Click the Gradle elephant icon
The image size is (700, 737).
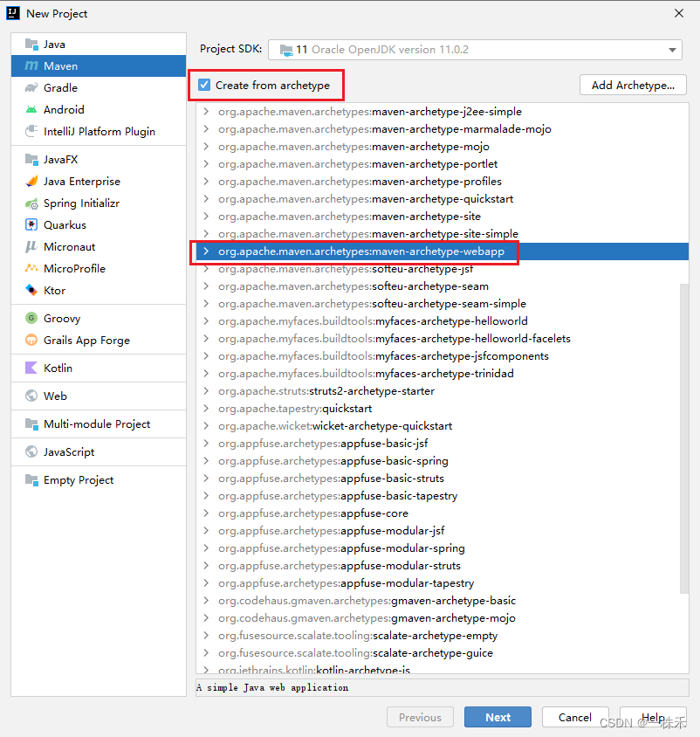pos(31,88)
